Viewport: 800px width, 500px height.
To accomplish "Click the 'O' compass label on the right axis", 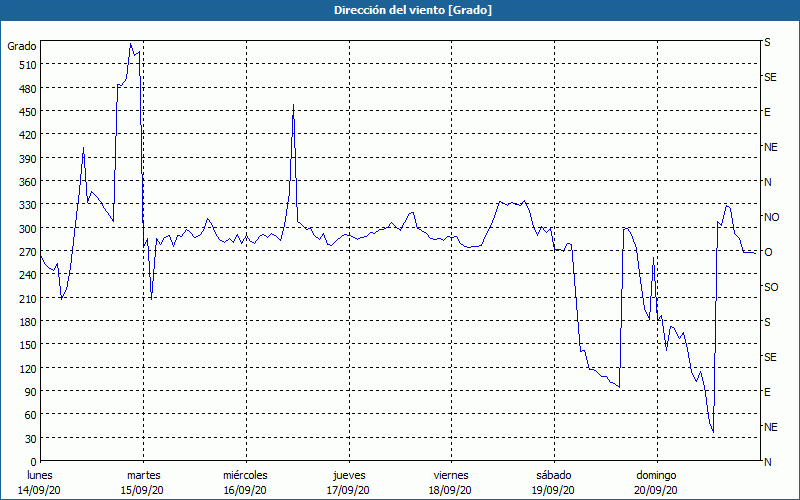I will [x=768, y=252].
